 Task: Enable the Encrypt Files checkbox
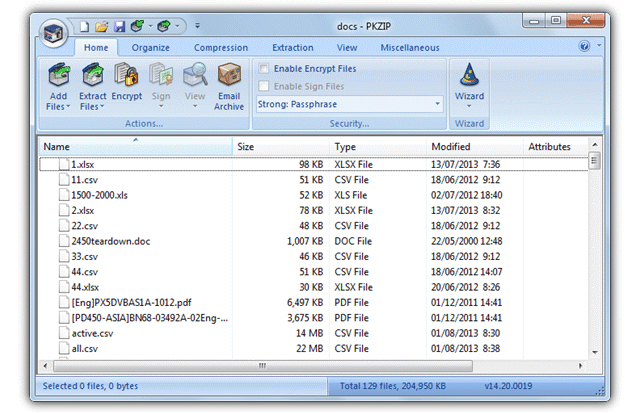pyautogui.click(x=264, y=69)
